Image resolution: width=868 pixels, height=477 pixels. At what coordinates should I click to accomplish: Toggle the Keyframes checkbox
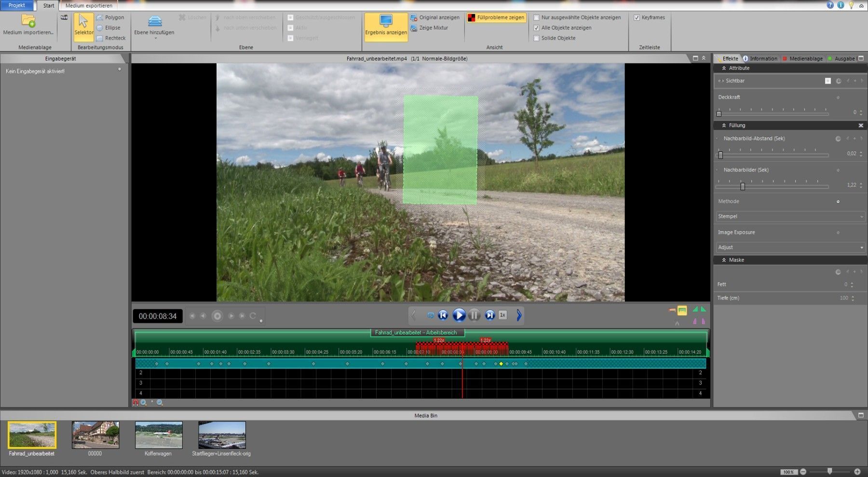point(637,17)
